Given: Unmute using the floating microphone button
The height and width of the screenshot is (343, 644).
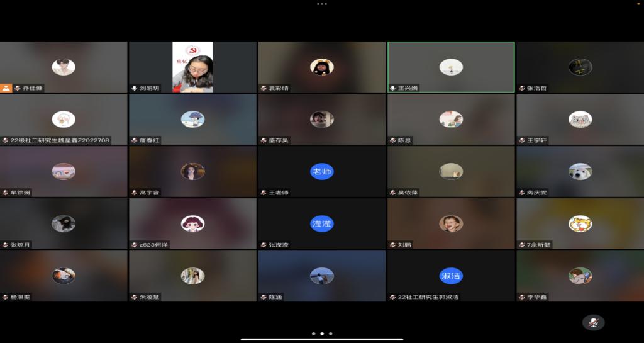Looking at the screenshot, I should (592, 322).
